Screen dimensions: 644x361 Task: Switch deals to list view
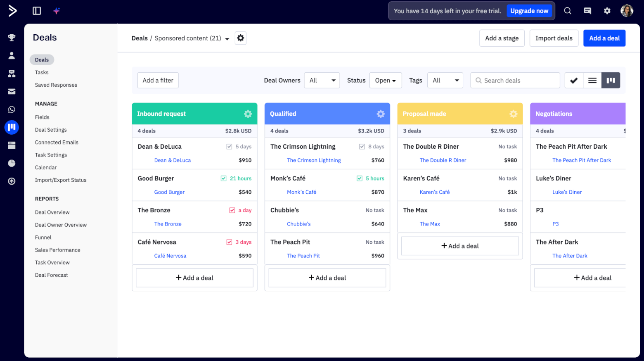[592, 80]
